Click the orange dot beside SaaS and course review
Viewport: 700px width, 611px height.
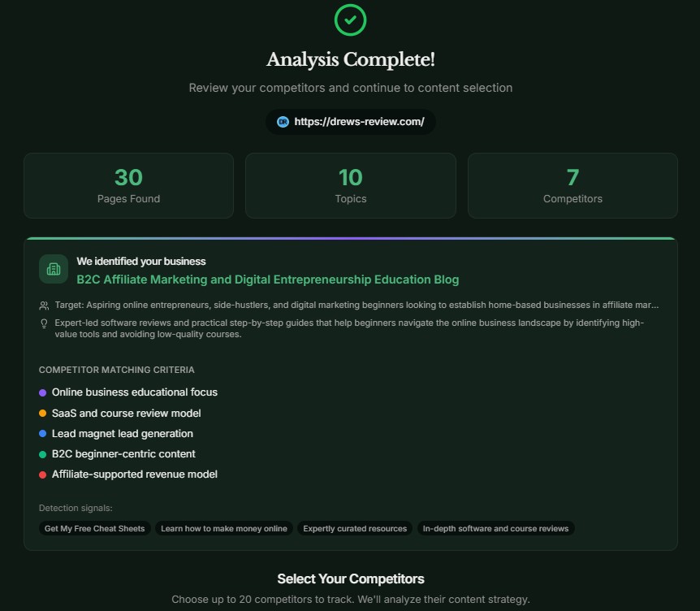point(43,413)
